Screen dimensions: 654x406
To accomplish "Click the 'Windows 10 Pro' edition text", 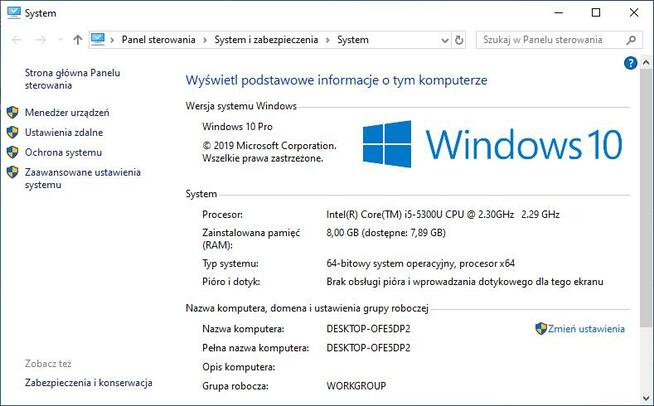I will [237, 127].
